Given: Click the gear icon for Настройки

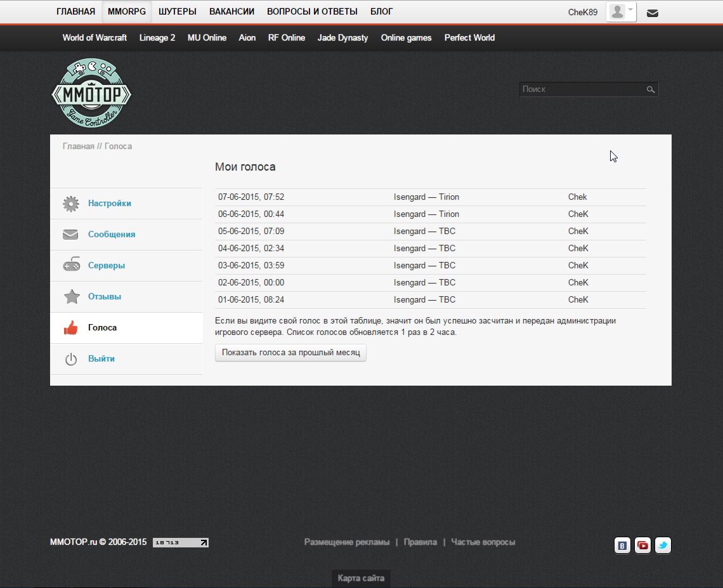Looking at the screenshot, I should point(71,204).
